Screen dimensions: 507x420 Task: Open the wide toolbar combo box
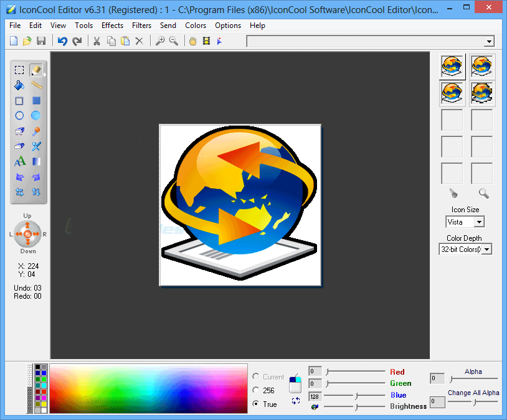[x=489, y=42]
